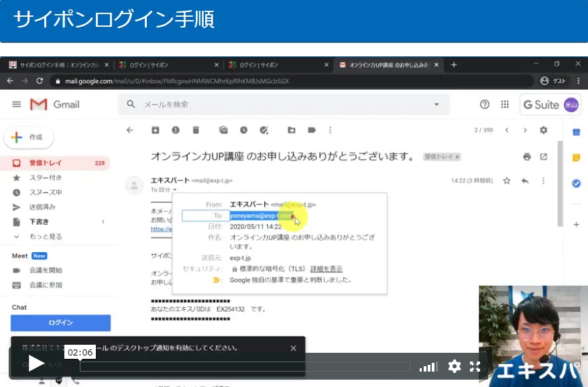Reply to the email with arrow icon
The width and height of the screenshot is (588, 387).
pyautogui.click(x=525, y=181)
